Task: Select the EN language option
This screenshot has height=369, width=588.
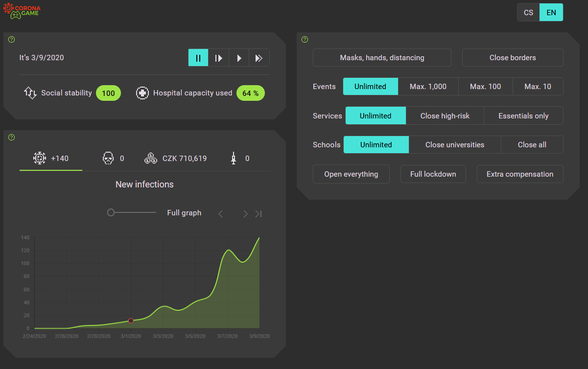Action: (x=551, y=13)
